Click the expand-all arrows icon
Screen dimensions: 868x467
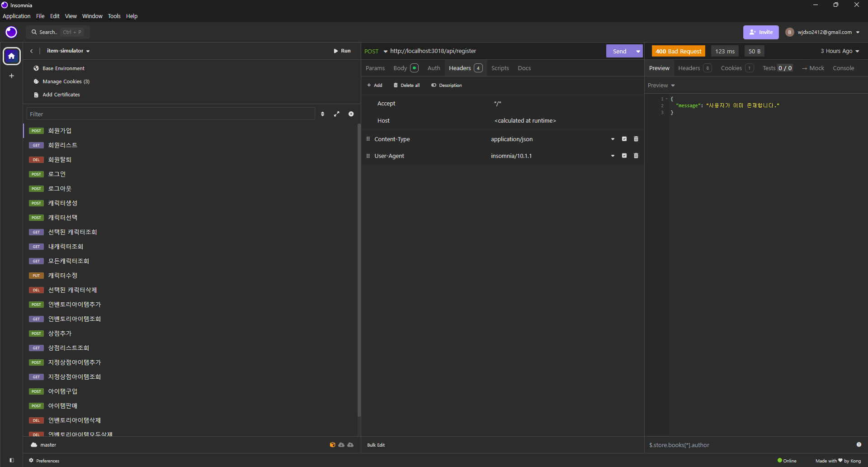tap(337, 114)
